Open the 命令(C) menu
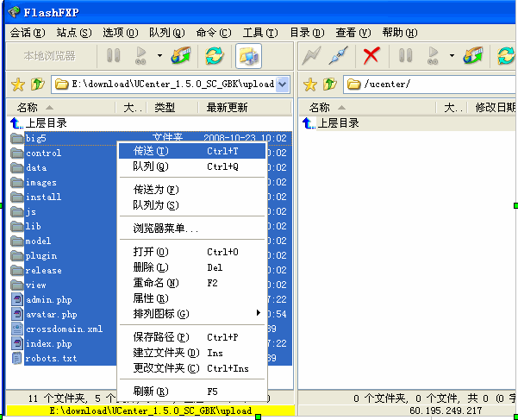The width and height of the screenshot is (518, 420). 214,33
